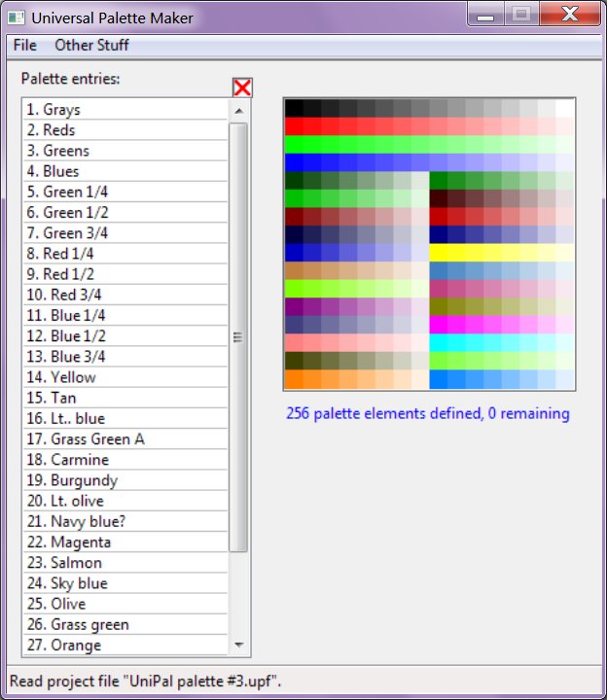Select the '1. Grays' palette entry
Image resolution: width=607 pixels, height=700 pixels.
[x=125, y=109]
